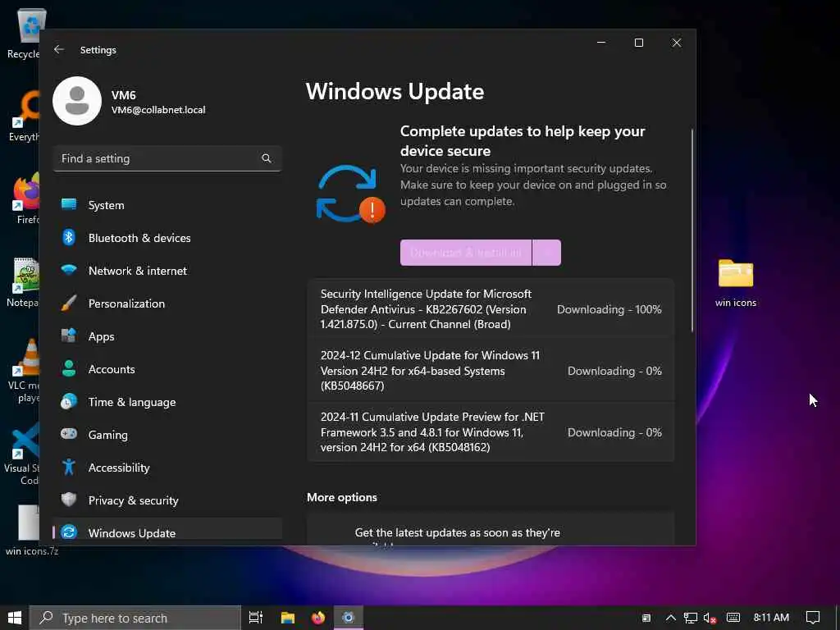Viewport: 840px width, 630px height.
Task: Click the Accessibility label in the sidebar
Action: coord(119,468)
